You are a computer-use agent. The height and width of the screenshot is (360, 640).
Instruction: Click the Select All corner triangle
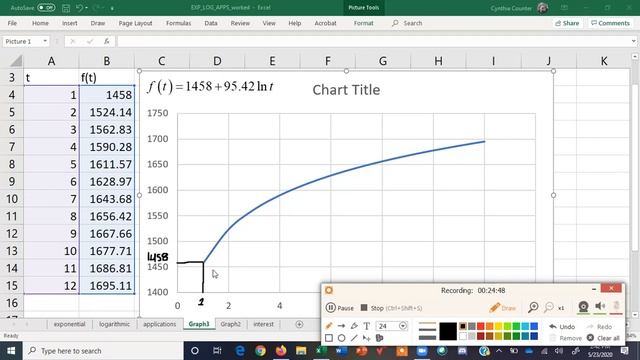pyautogui.click(x=16, y=61)
